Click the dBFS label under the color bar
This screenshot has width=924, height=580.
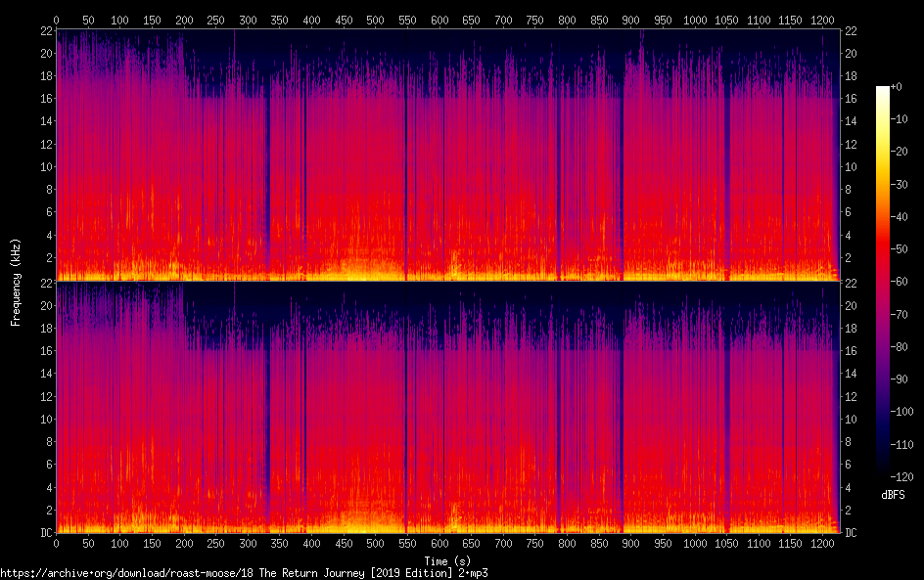[892, 496]
